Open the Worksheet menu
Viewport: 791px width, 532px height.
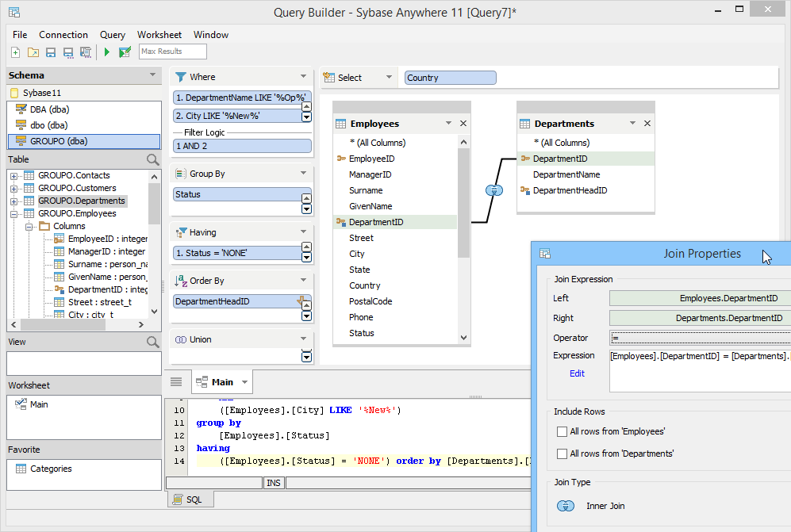(x=159, y=35)
